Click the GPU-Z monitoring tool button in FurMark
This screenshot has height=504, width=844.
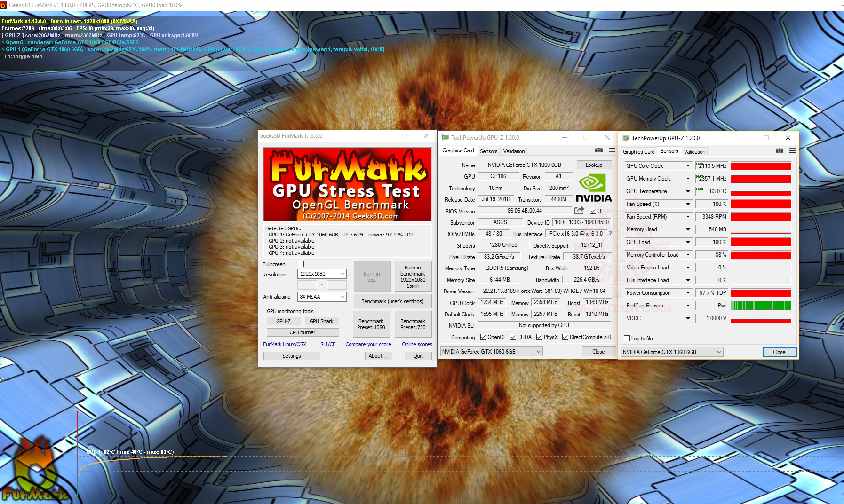283,321
